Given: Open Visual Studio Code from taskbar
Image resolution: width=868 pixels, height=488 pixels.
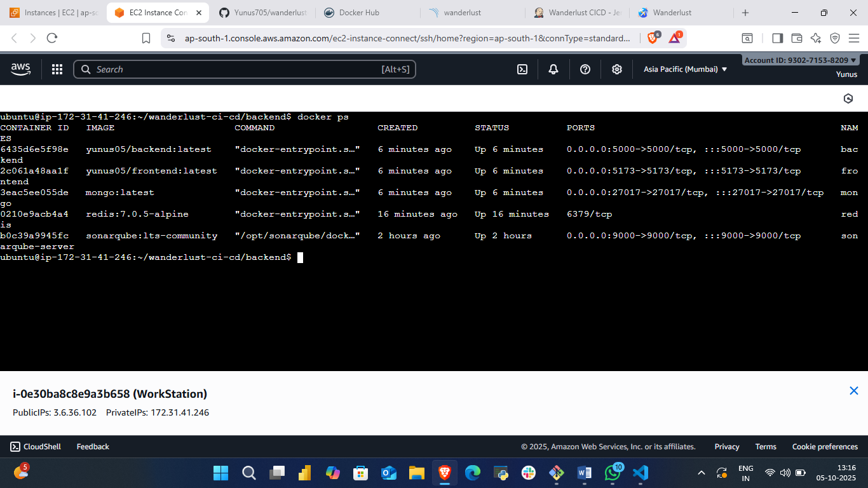Looking at the screenshot, I should 640,473.
